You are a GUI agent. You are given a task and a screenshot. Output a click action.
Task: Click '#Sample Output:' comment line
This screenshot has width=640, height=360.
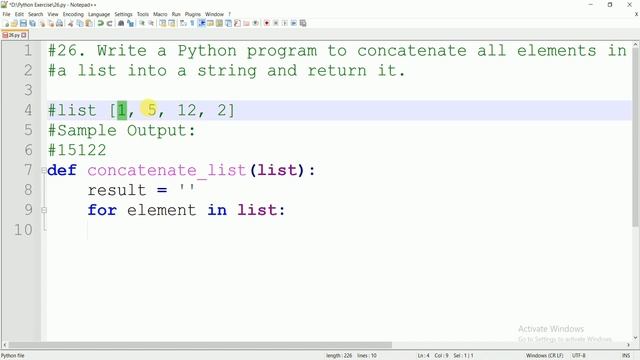point(122,131)
